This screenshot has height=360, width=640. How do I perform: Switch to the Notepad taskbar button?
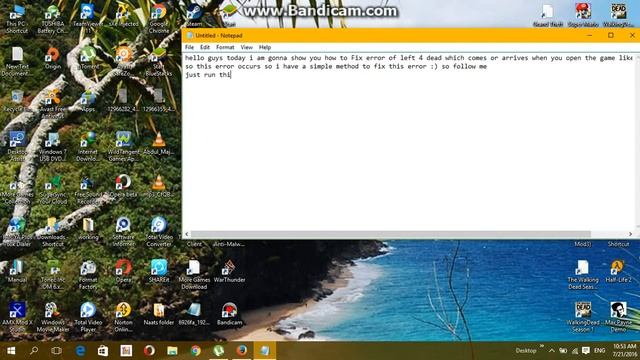pos(264,351)
